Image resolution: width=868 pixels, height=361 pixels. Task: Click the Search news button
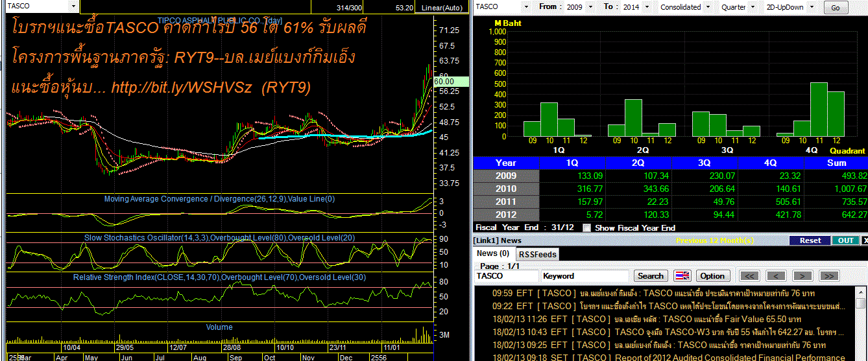tap(651, 276)
